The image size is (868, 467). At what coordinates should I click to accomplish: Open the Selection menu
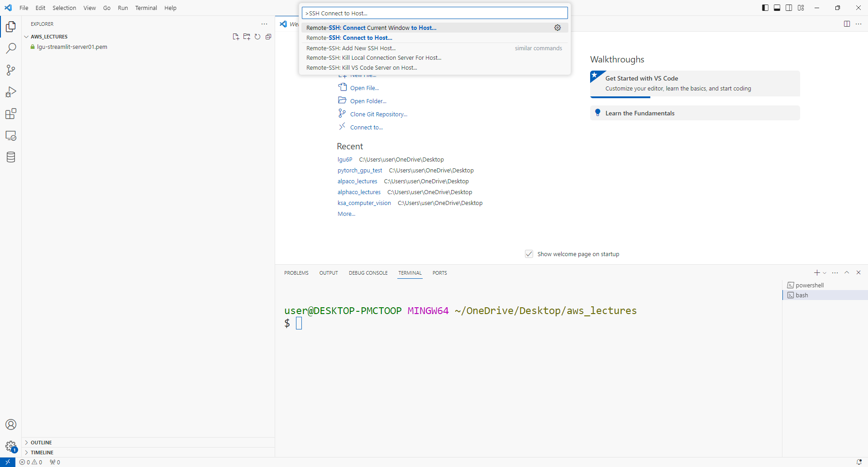[x=64, y=8]
